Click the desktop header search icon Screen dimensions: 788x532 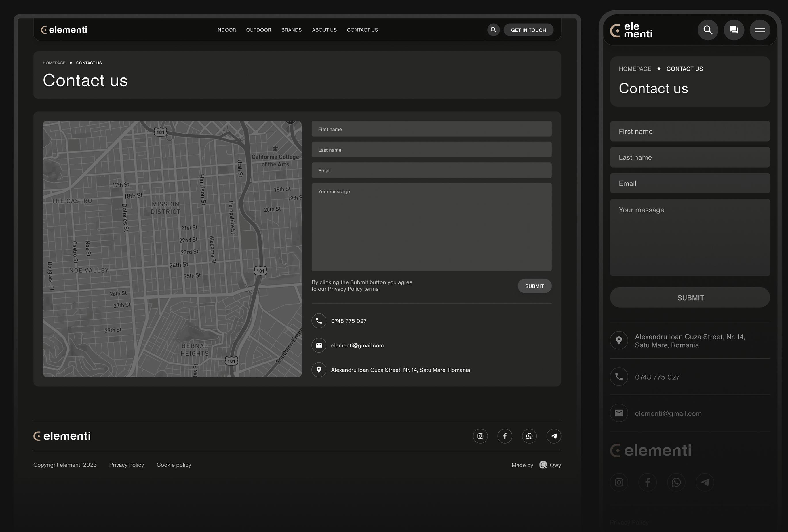coord(493,30)
